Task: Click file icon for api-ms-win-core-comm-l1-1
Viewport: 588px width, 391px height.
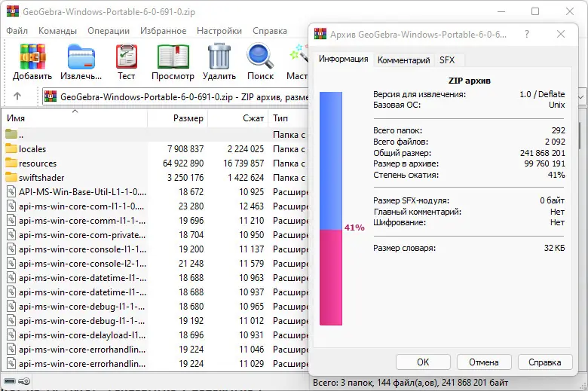Action: click(11, 221)
